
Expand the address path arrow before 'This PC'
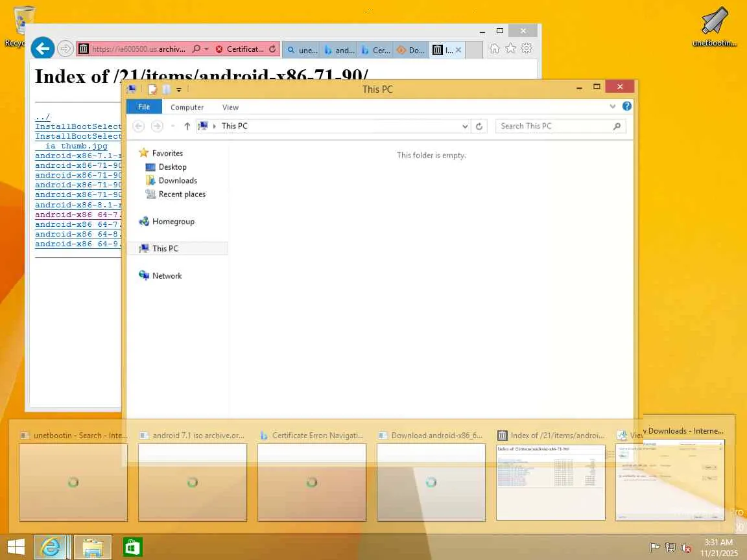pyautogui.click(x=215, y=126)
